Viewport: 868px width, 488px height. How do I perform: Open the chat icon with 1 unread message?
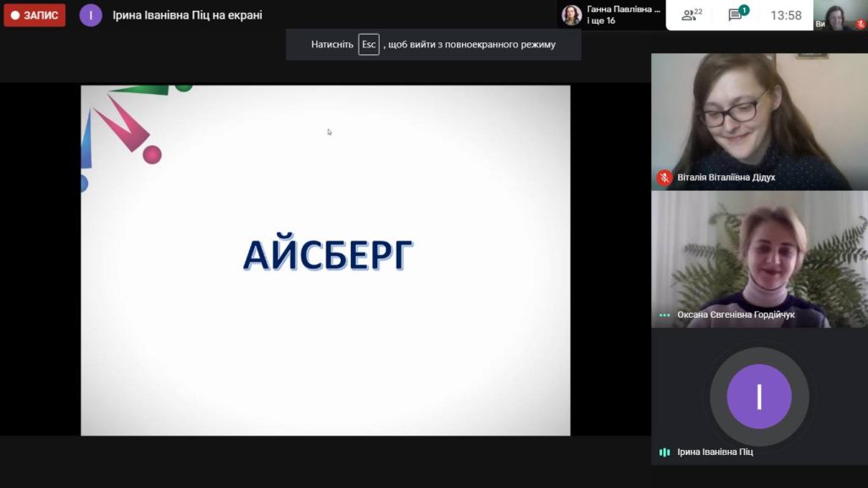point(738,14)
